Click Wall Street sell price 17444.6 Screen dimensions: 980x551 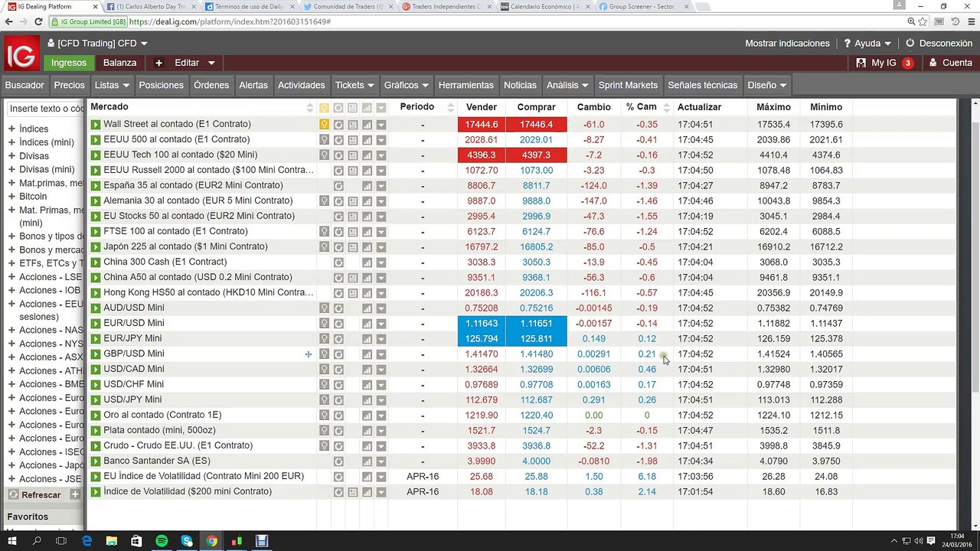point(482,124)
